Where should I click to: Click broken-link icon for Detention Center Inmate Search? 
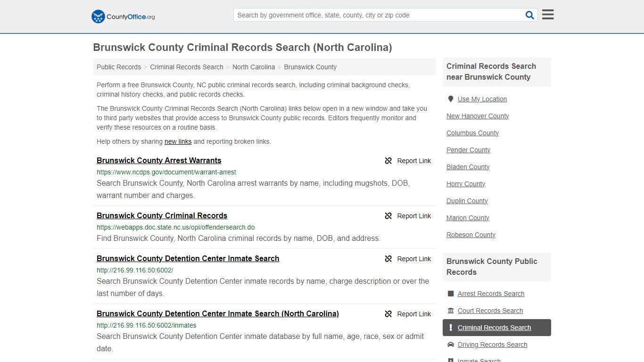tap(388, 259)
